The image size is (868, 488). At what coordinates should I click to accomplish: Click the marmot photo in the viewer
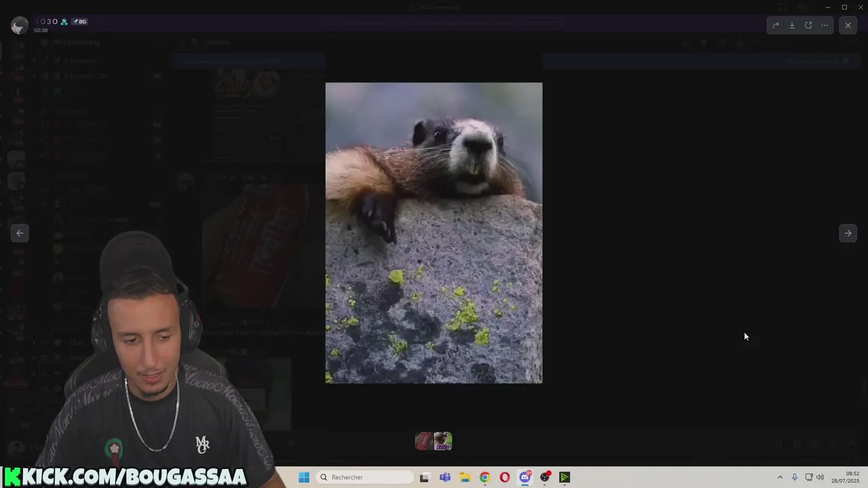[x=434, y=233]
